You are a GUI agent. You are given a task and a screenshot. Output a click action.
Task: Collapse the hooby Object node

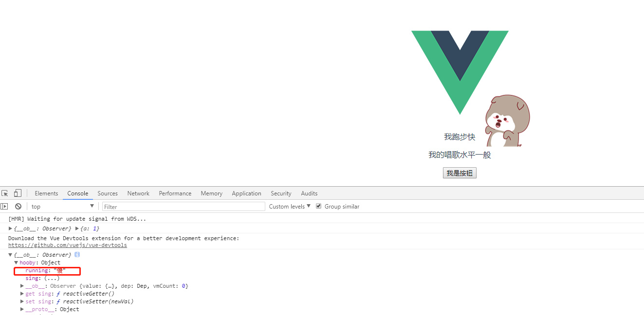(16, 262)
